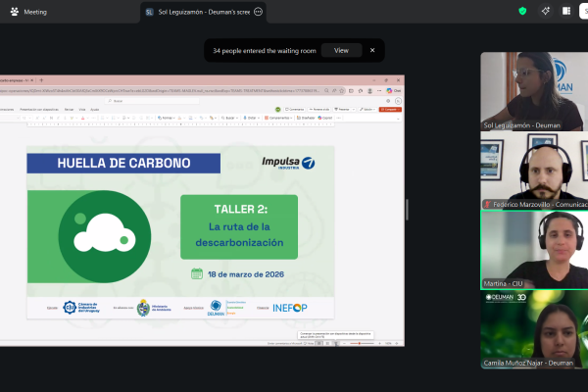Select Federico Marzovillo video tile

[x=534, y=171]
